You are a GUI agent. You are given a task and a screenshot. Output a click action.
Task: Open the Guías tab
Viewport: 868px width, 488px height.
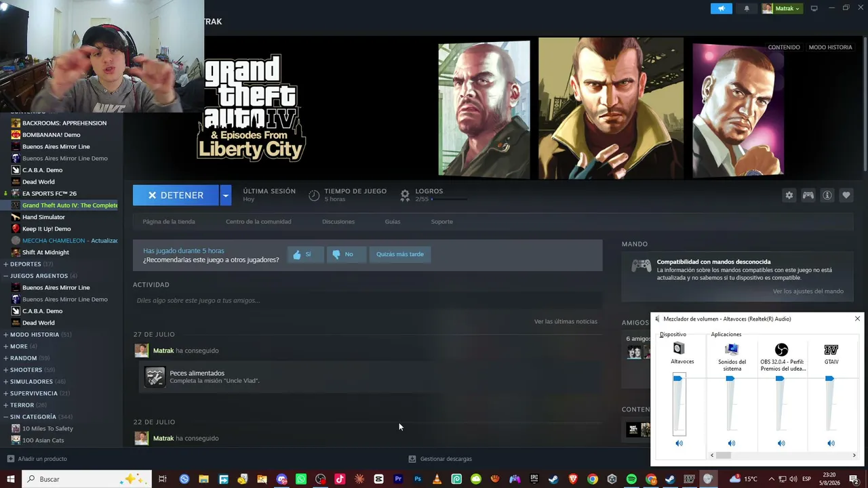pos(393,222)
